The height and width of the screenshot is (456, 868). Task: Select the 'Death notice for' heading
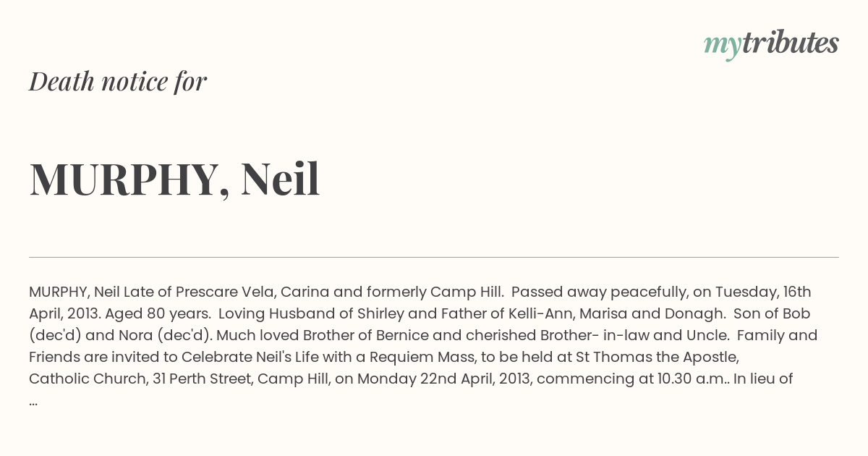[118, 81]
